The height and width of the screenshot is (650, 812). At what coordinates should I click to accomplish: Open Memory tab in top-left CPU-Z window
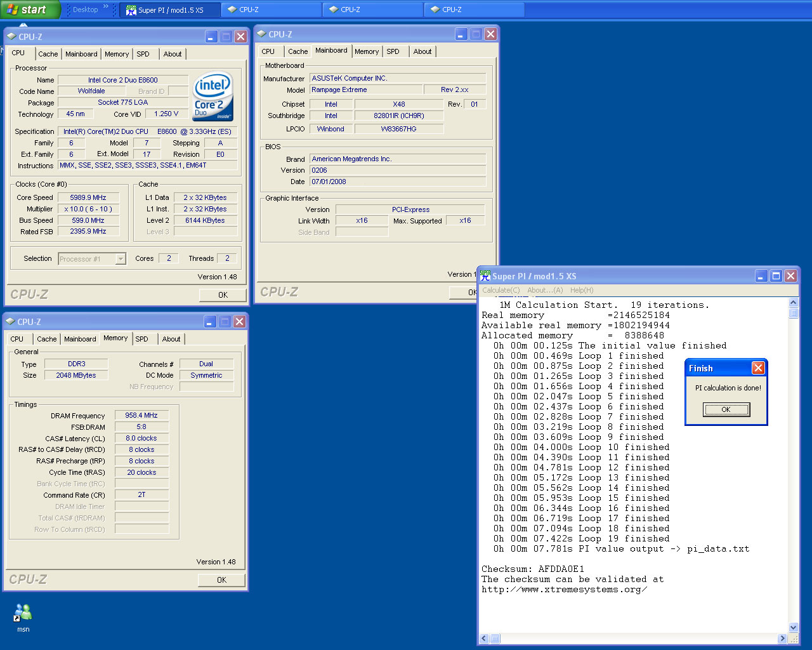pos(117,55)
